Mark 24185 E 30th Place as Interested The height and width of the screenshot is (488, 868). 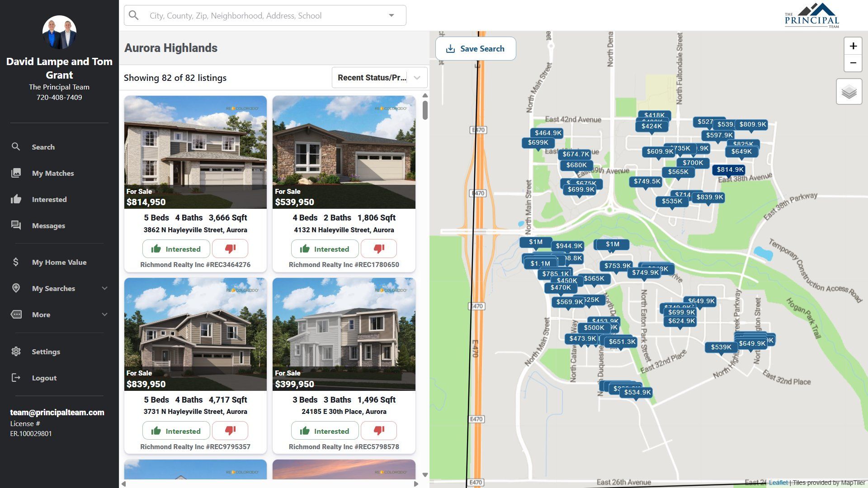point(325,431)
